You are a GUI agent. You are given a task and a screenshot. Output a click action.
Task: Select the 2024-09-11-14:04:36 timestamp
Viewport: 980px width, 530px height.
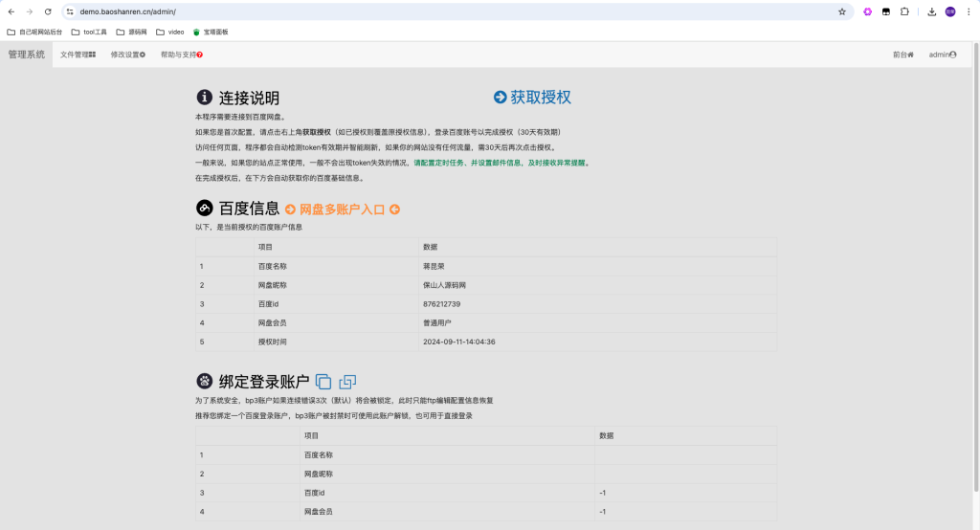[459, 342]
